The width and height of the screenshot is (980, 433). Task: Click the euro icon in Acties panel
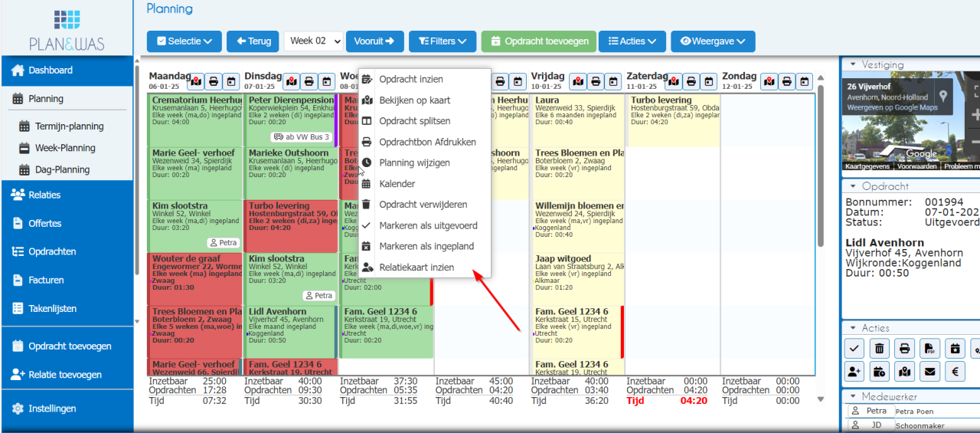(955, 372)
